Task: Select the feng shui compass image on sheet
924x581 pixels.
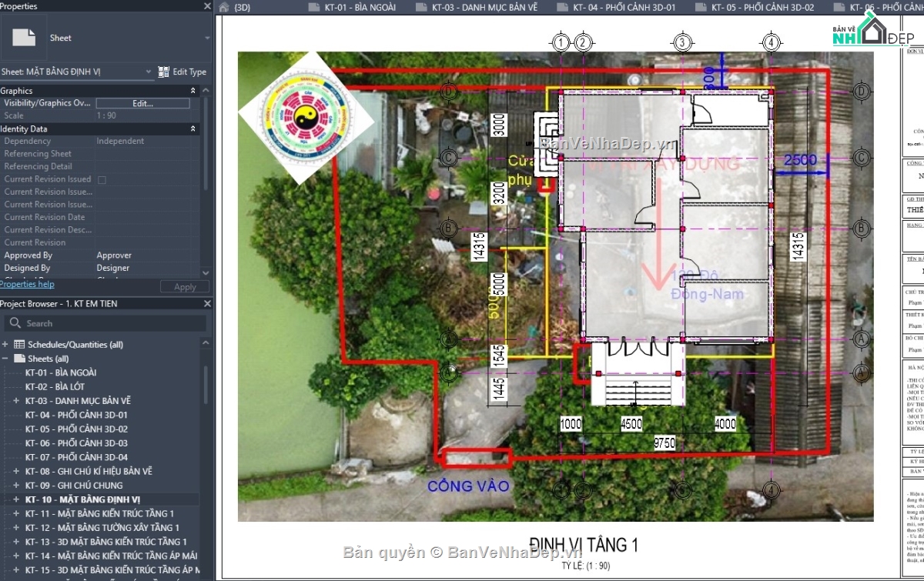Action: point(305,119)
